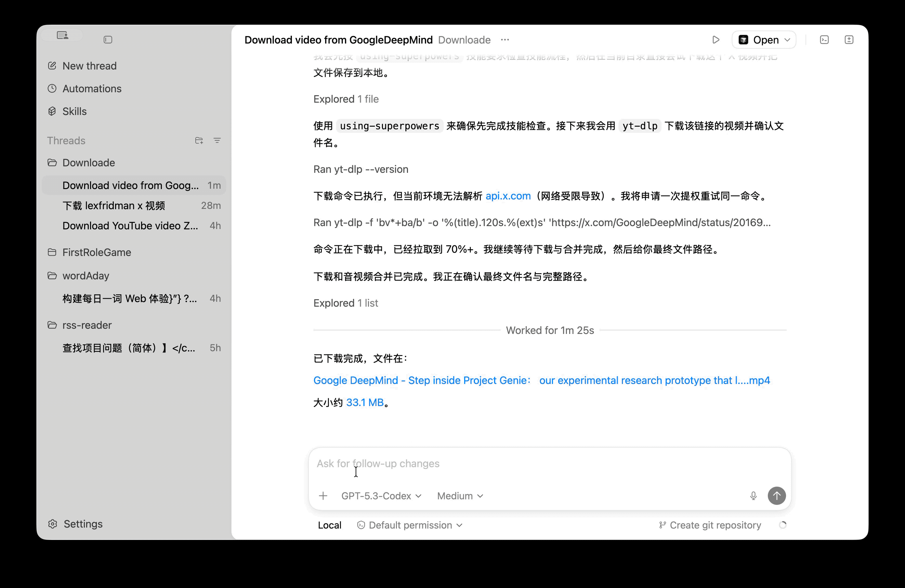Open the thread filter icon next to new folder

pyautogui.click(x=217, y=140)
